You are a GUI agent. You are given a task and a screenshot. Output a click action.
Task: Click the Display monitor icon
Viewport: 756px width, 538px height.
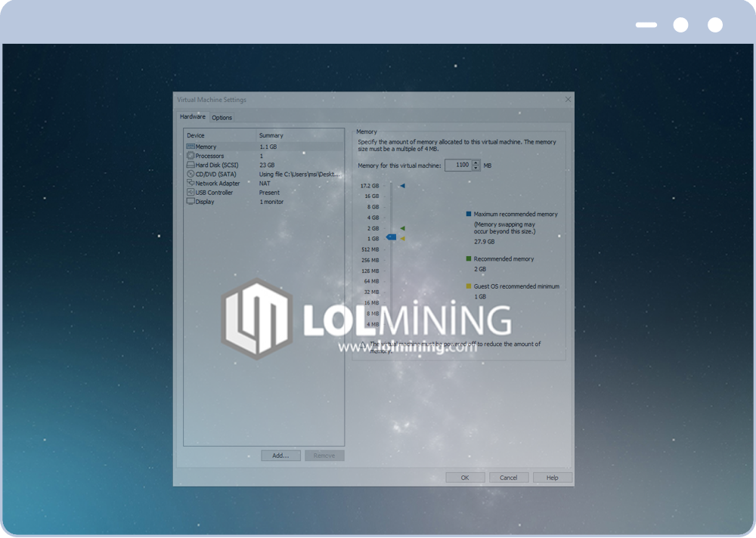tap(191, 202)
